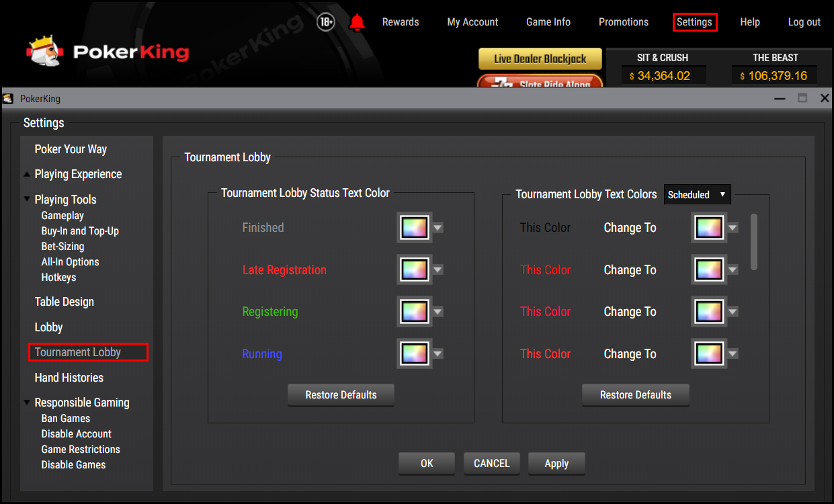The image size is (834, 504).
Task: Select Hand Histories in the sidebar
Action: pos(69,377)
